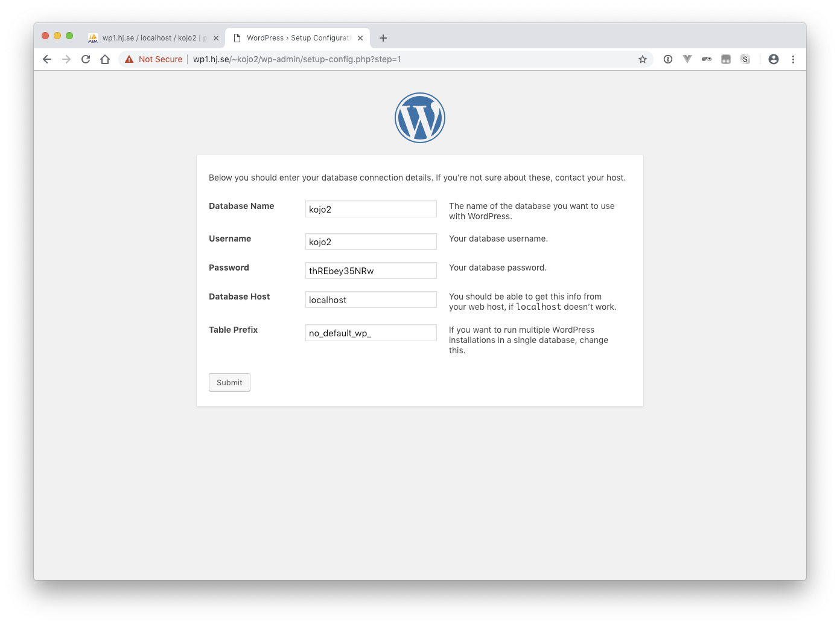Click the Table Prefix label
The width and height of the screenshot is (840, 625).
point(233,330)
